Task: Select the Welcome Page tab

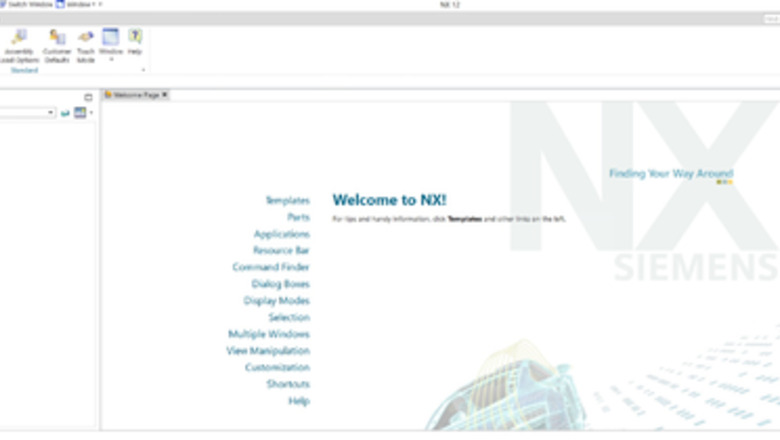Action: 135,95
